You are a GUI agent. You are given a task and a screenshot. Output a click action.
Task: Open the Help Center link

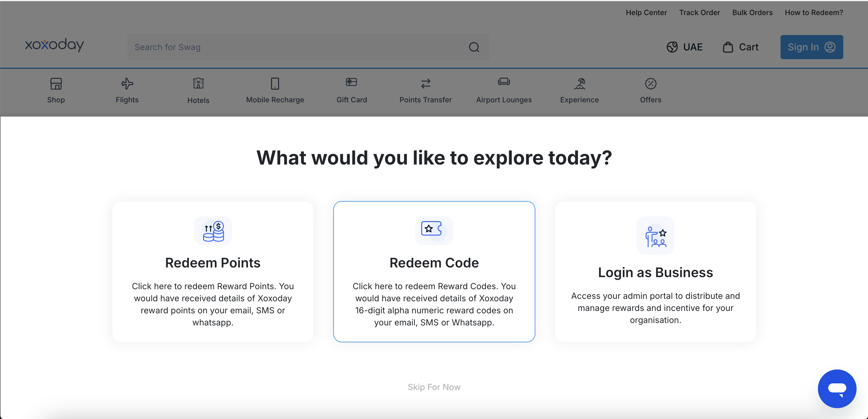click(646, 12)
